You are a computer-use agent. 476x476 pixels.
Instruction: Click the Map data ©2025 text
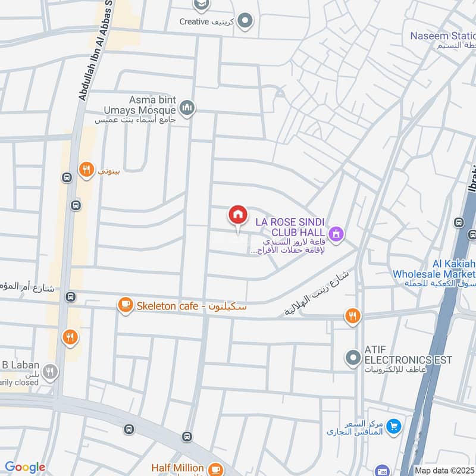point(444,471)
